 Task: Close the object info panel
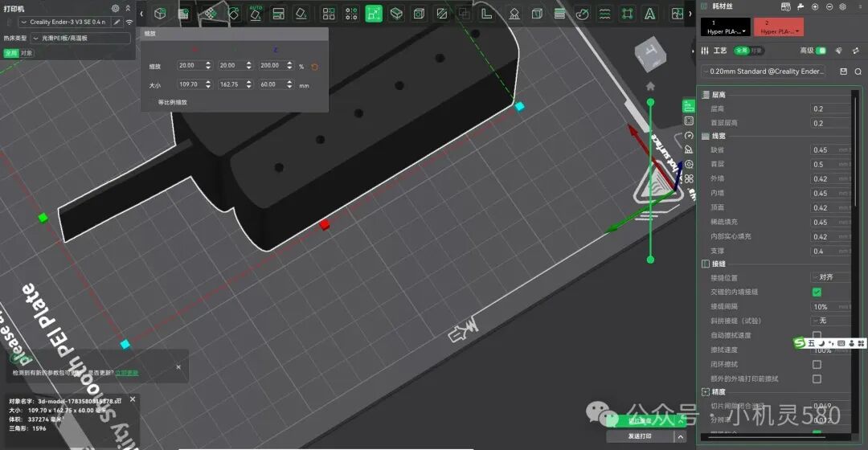(133, 399)
